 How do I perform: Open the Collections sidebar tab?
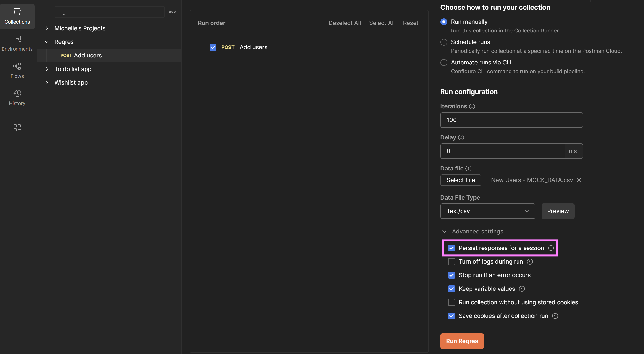tap(17, 16)
